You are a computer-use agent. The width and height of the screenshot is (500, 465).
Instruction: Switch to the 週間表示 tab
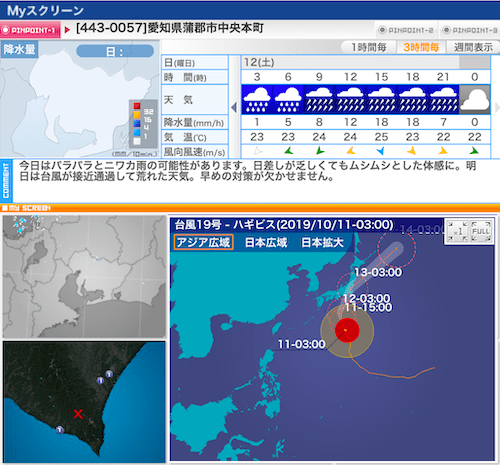(473, 47)
